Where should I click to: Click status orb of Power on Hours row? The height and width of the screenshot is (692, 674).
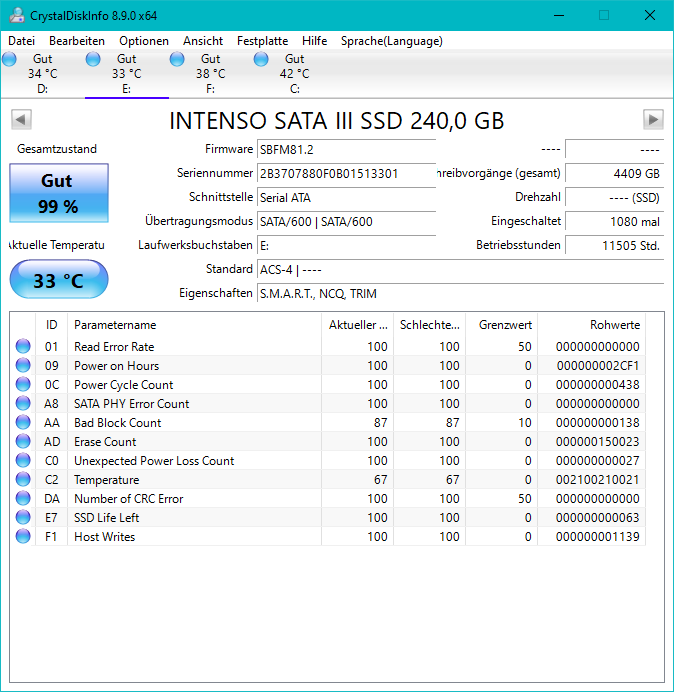(x=23, y=365)
